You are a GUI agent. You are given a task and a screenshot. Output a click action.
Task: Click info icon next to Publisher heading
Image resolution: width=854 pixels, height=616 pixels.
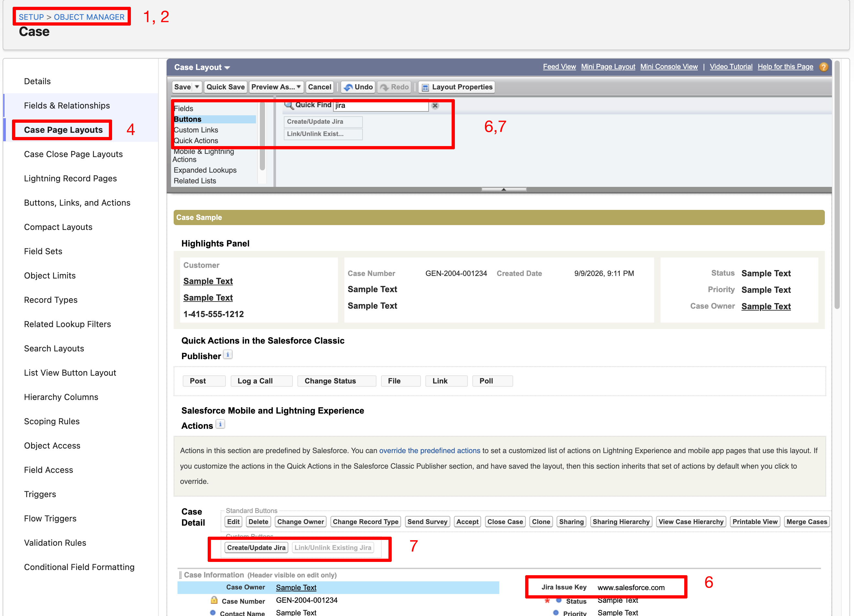[x=227, y=354]
